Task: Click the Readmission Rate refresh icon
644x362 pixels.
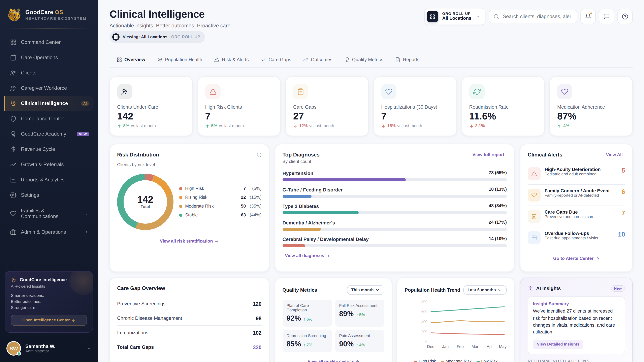Action: (x=477, y=92)
